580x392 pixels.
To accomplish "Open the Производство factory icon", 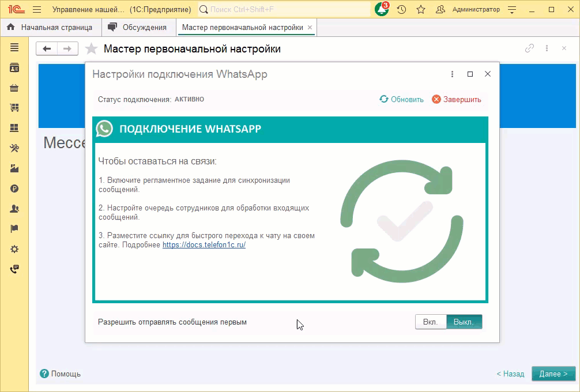I will (x=16, y=168).
